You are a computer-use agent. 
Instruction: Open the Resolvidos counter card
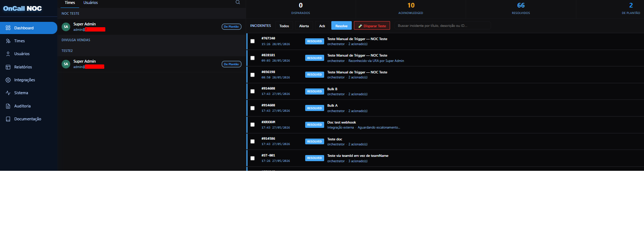[521, 9]
